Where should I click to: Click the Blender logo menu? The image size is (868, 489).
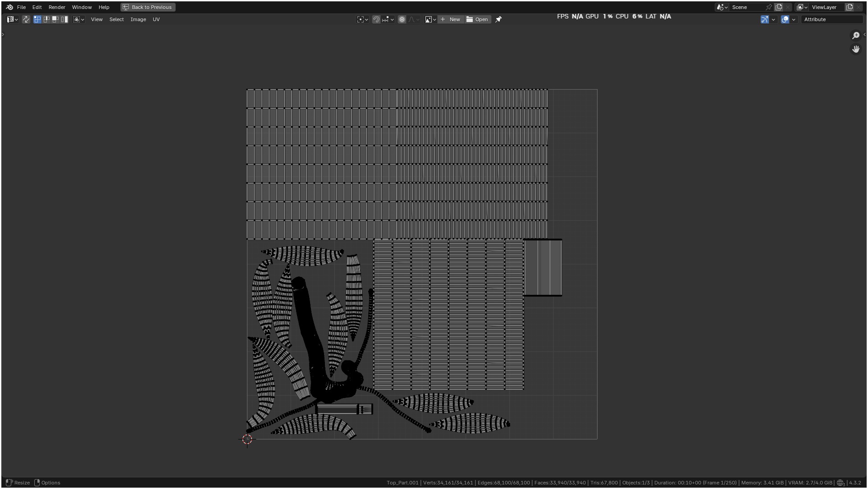tap(9, 7)
